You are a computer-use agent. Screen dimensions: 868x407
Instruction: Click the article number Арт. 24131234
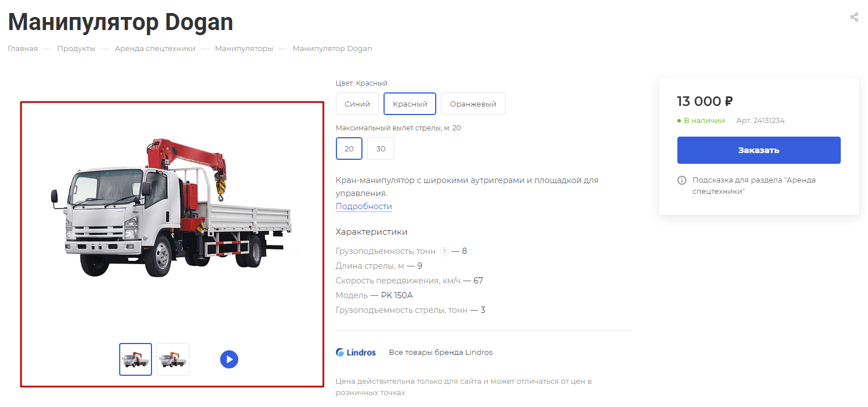click(760, 121)
